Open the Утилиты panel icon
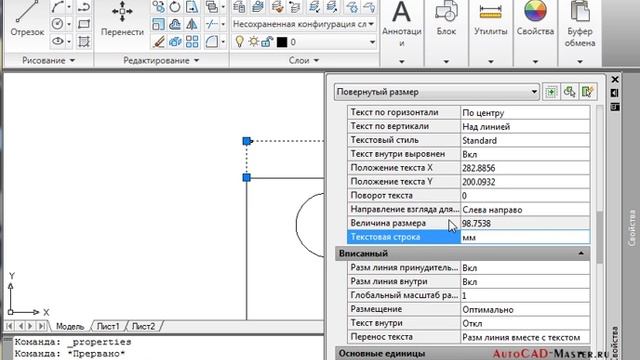 pos(491,11)
